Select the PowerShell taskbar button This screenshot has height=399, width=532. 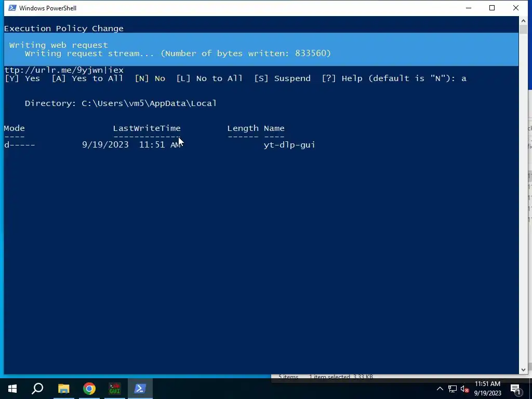point(140,389)
